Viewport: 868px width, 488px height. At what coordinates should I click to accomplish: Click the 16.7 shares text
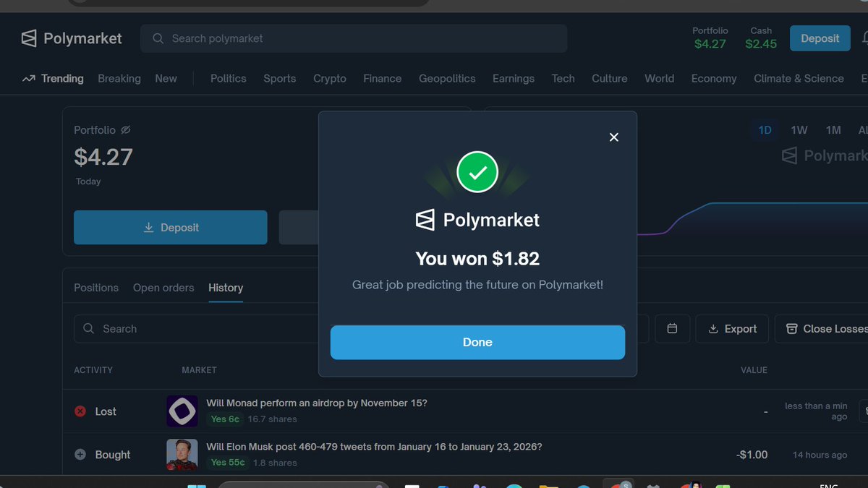point(273,419)
